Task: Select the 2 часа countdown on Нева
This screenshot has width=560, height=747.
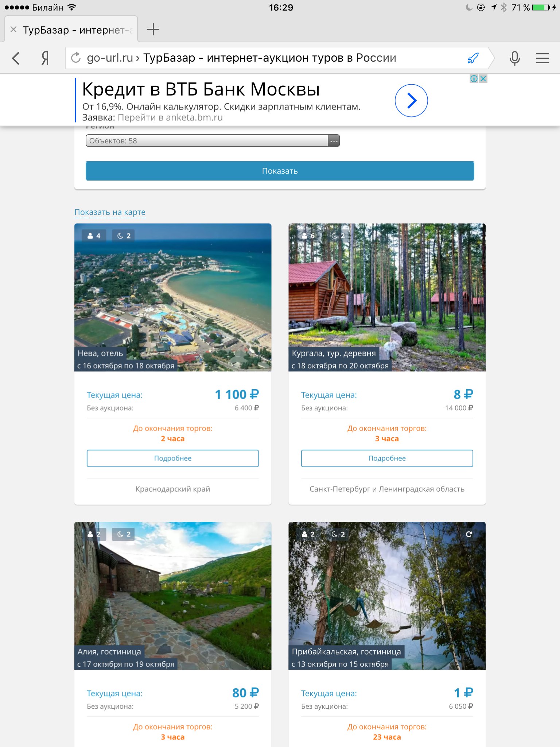Action: tap(172, 439)
